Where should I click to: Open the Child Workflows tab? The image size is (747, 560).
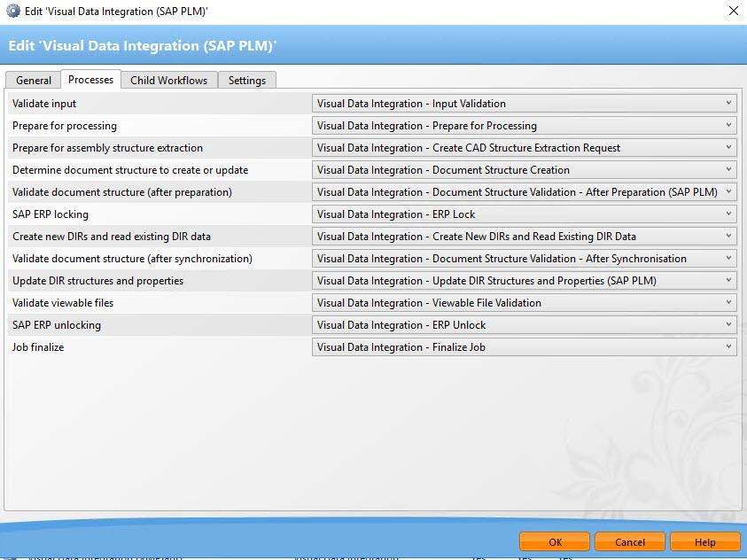169,80
